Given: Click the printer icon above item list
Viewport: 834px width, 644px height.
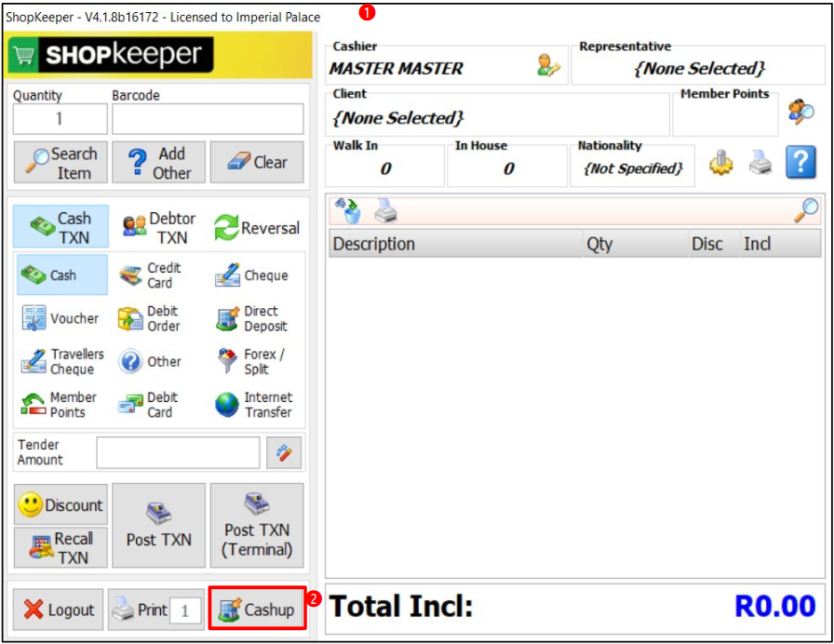Looking at the screenshot, I should point(385,210).
